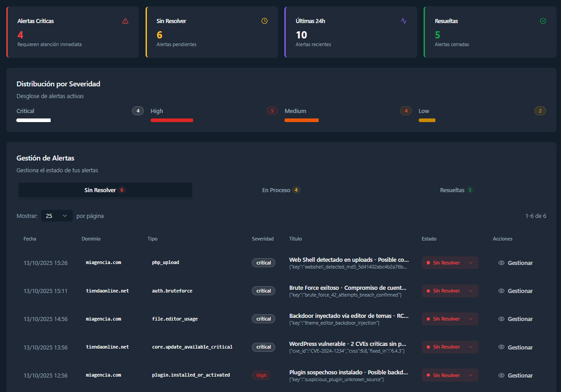Click the yellow Low severity bar
This screenshot has width=561, height=392.
[x=427, y=120]
